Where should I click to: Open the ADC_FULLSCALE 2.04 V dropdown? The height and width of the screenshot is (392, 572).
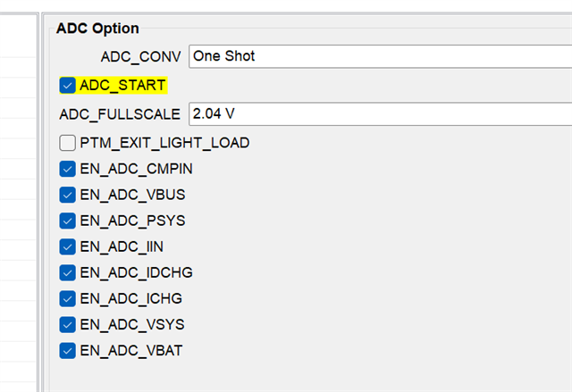point(375,114)
